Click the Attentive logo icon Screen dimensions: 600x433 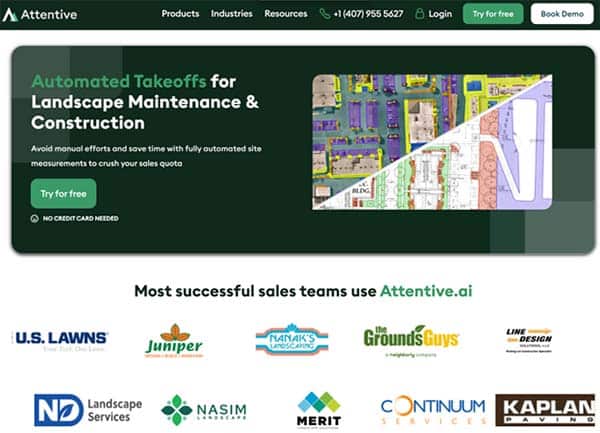(x=10, y=15)
